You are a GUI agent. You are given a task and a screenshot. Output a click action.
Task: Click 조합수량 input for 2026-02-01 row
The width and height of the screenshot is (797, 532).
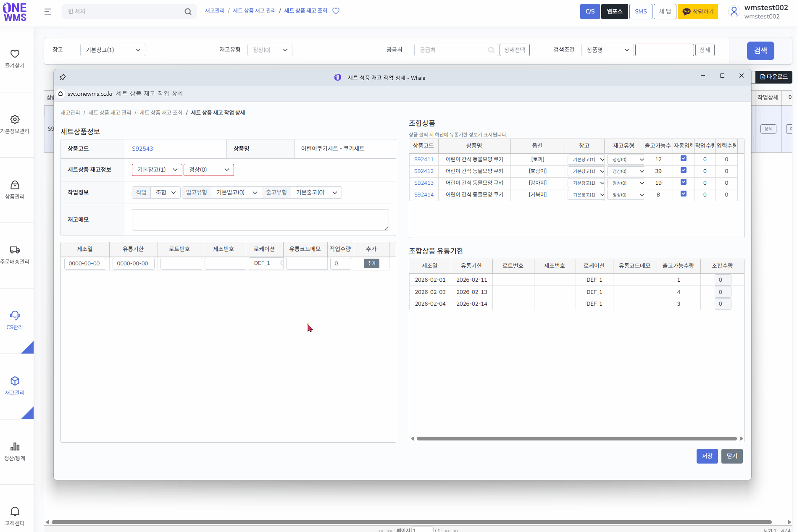pyautogui.click(x=723, y=280)
